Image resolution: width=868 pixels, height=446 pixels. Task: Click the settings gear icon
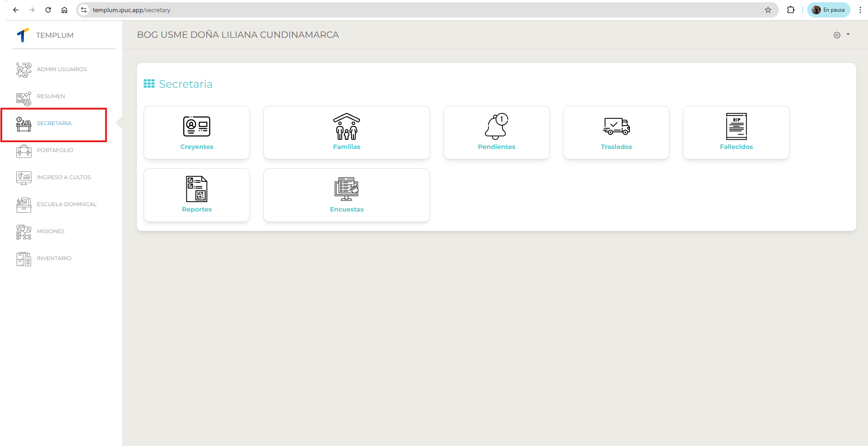[x=836, y=35]
